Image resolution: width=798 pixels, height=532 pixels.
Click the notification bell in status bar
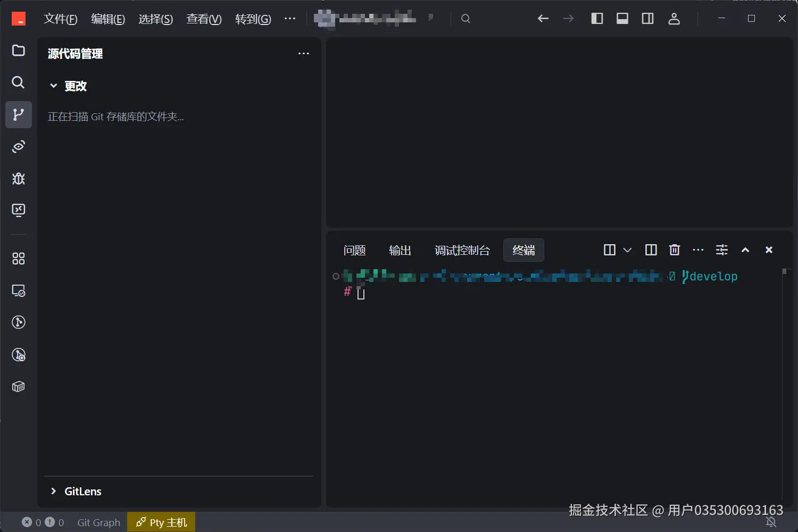pos(771,522)
